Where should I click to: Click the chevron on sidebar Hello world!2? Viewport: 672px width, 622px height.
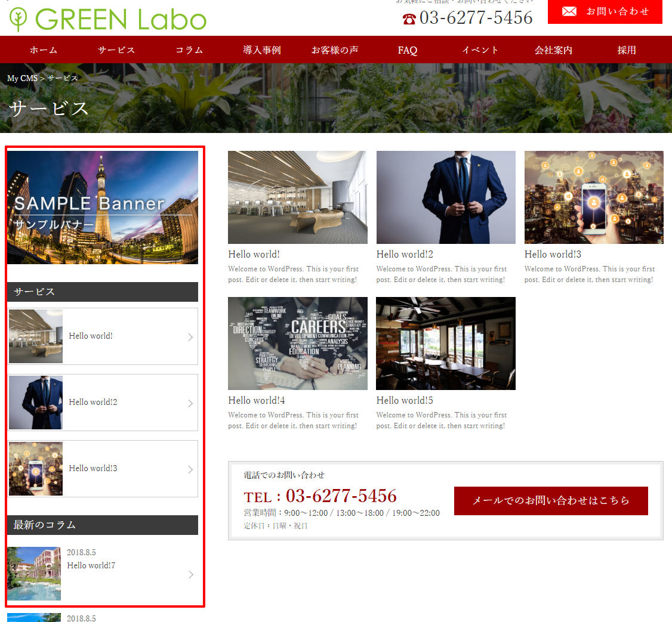[x=191, y=403]
